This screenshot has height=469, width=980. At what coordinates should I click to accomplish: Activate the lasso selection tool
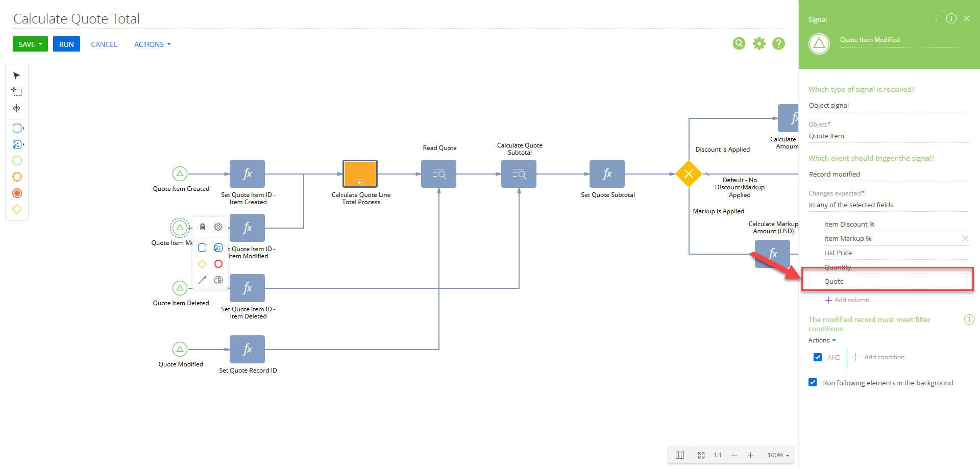click(17, 92)
